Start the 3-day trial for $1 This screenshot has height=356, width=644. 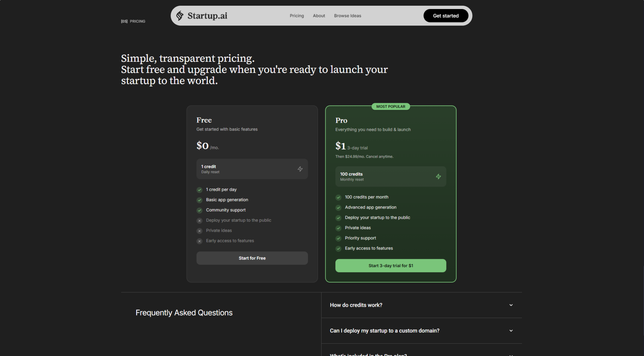pyautogui.click(x=390, y=265)
